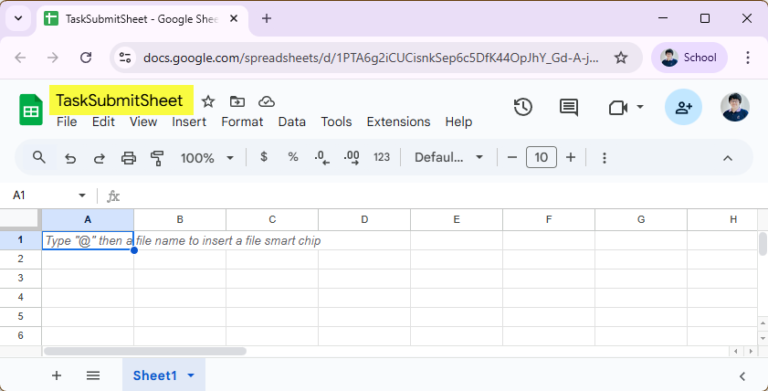The width and height of the screenshot is (768, 391).
Task: Format as currency with dollar icon
Action: 264,157
